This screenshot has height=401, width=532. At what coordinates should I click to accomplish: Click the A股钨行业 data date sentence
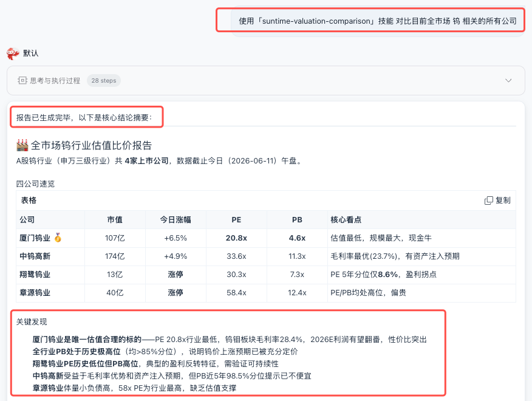pos(159,160)
